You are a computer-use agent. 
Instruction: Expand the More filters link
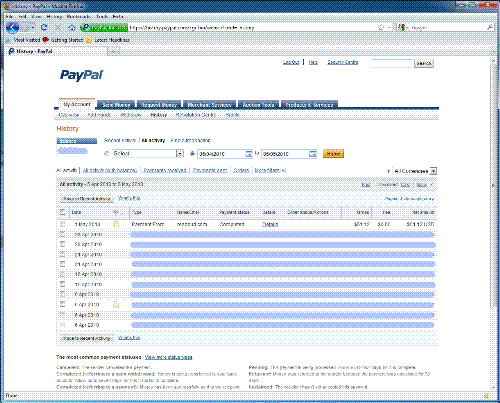coord(270,170)
